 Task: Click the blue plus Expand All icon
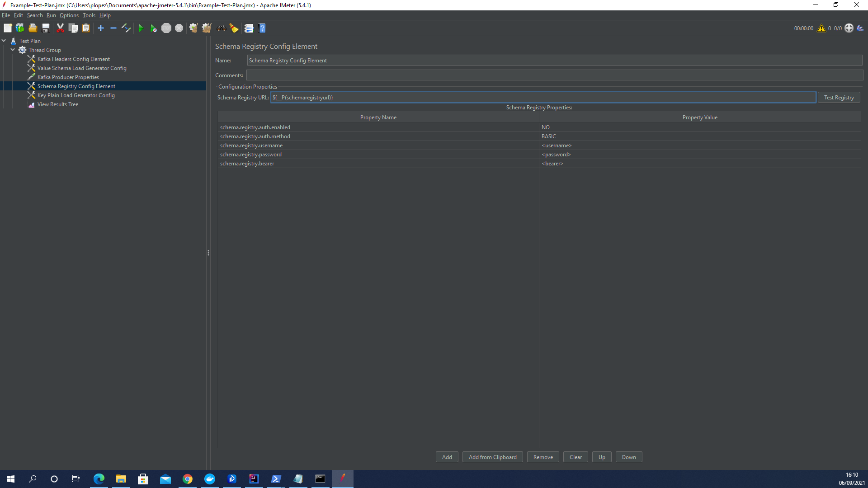pos(101,28)
